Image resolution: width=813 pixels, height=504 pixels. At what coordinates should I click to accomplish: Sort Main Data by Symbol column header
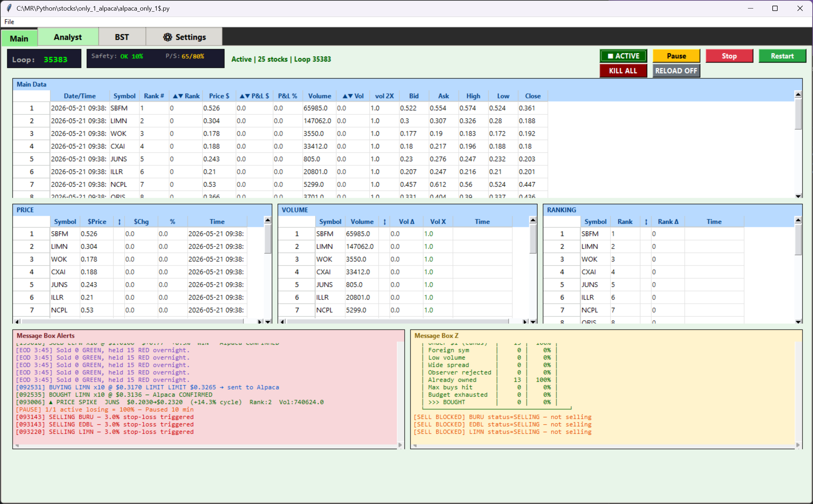click(x=124, y=96)
